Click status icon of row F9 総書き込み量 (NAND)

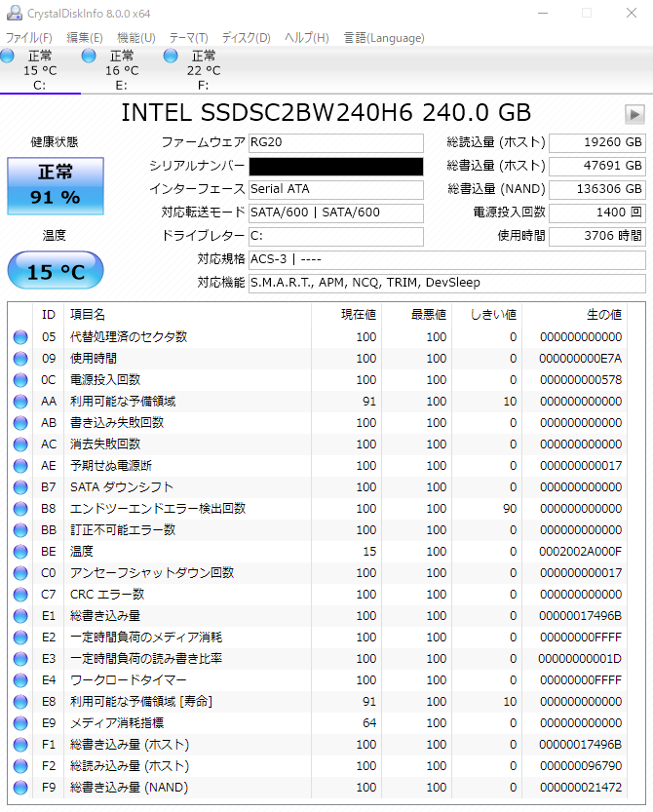coord(20,788)
